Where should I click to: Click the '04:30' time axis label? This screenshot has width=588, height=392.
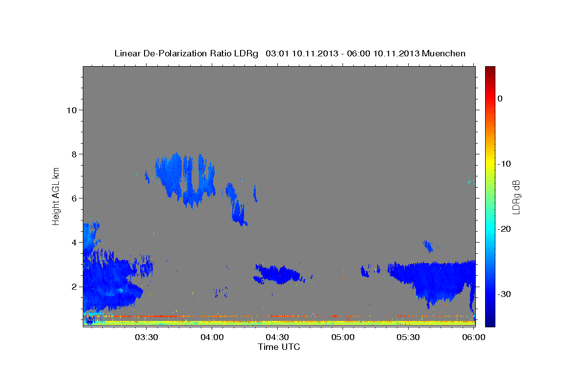point(277,337)
